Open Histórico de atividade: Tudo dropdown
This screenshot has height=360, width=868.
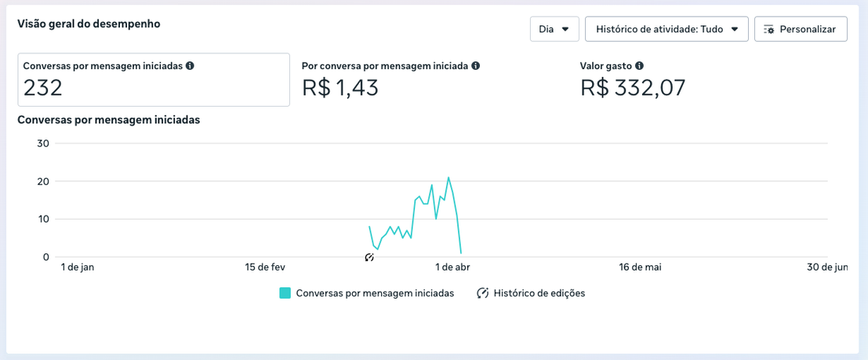pos(666,29)
